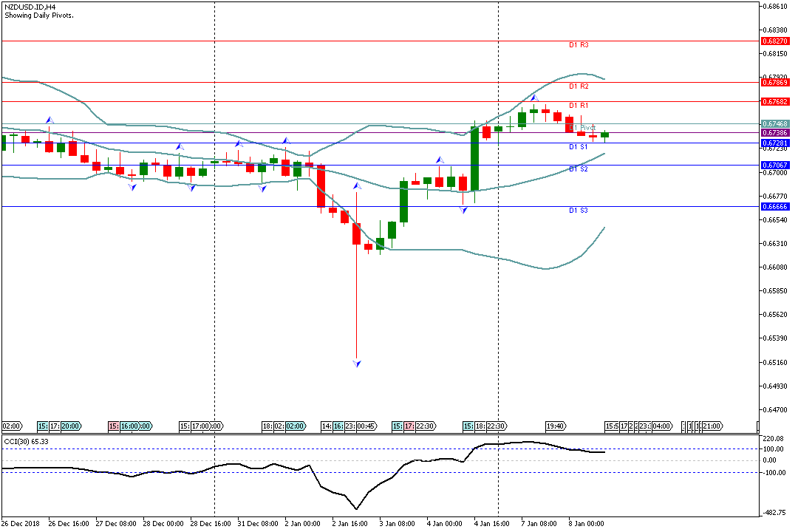
Task: Click the D1 S3 support label
Action: tap(579, 211)
